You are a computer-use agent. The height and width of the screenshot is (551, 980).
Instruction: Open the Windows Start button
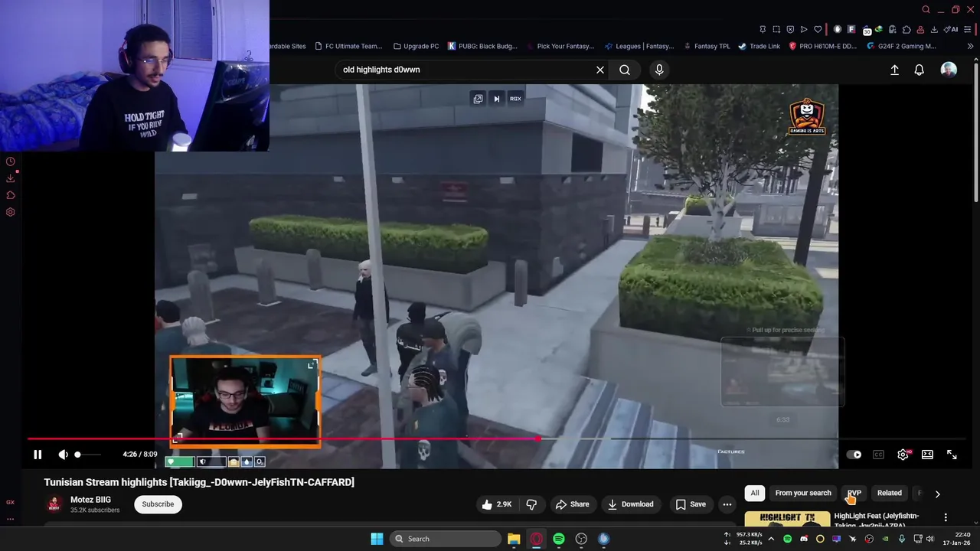[377, 539]
